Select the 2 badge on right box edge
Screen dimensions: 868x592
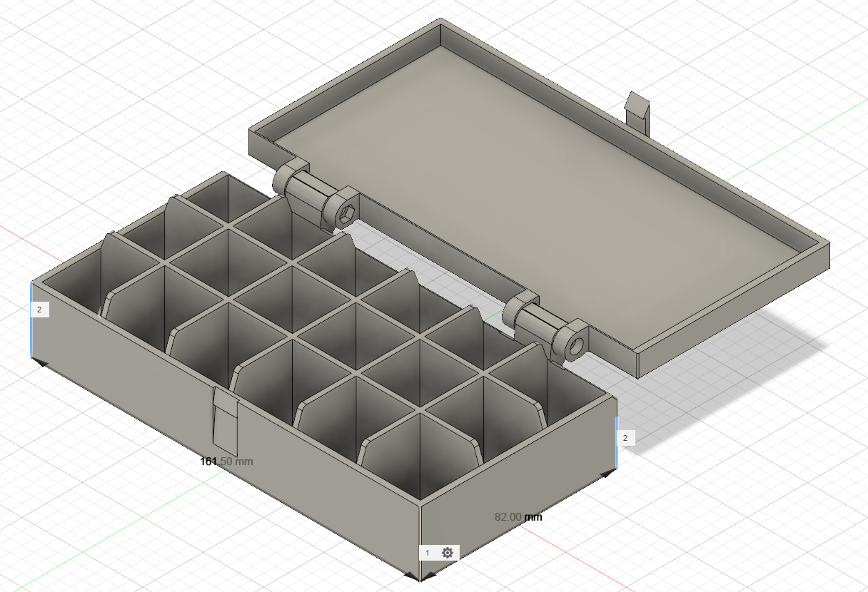(625, 438)
